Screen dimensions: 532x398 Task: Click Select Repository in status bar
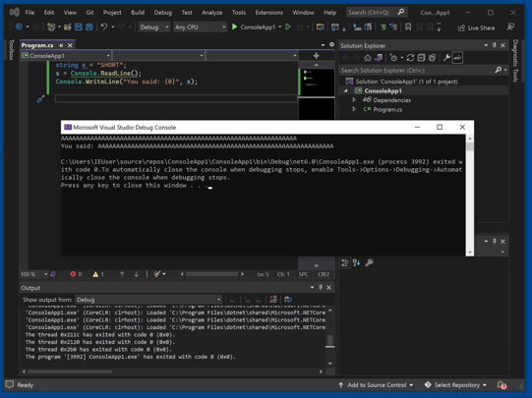455,385
